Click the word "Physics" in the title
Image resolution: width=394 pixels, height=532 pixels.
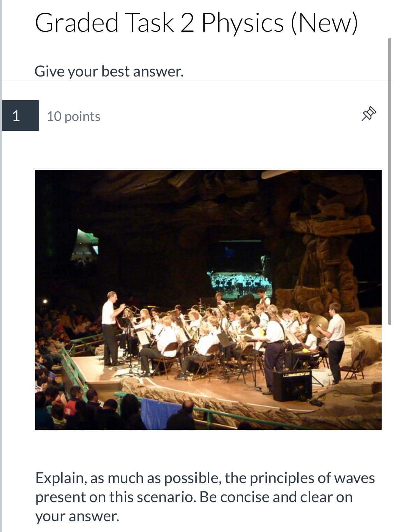[x=242, y=23]
